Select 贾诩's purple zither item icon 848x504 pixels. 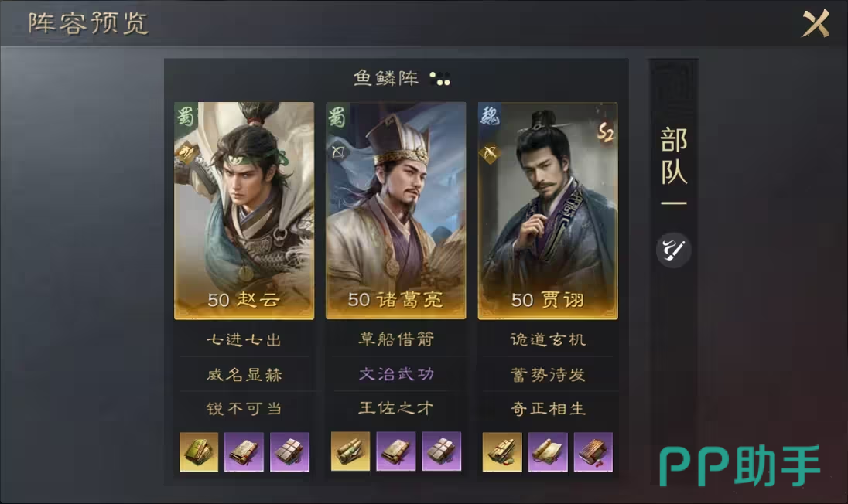click(x=593, y=451)
